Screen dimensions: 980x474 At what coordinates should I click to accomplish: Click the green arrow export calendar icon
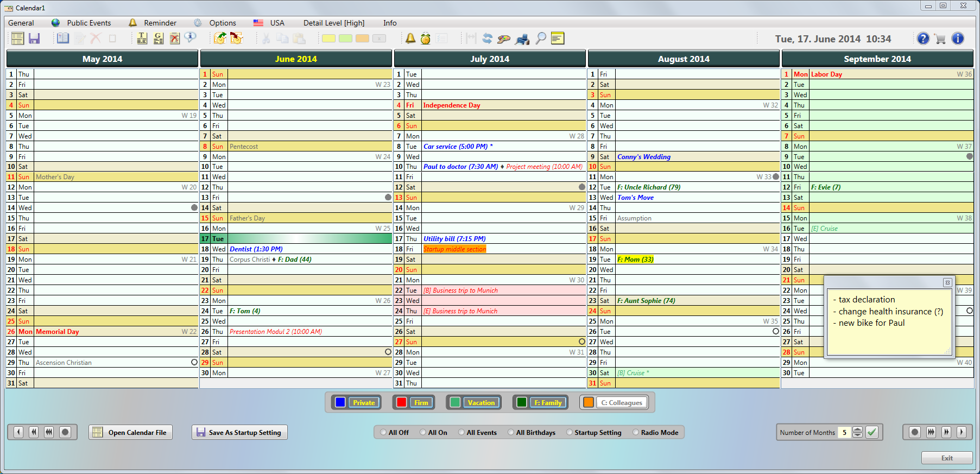(x=220, y=39)
